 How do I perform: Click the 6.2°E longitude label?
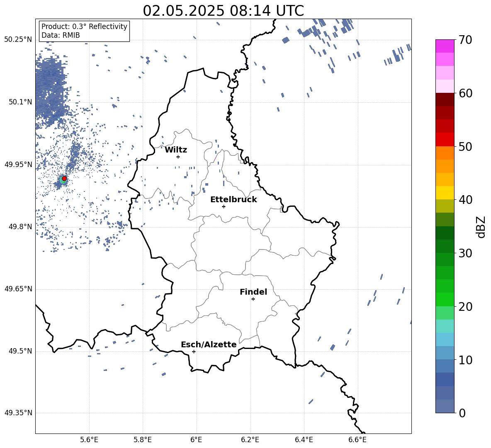250,440
